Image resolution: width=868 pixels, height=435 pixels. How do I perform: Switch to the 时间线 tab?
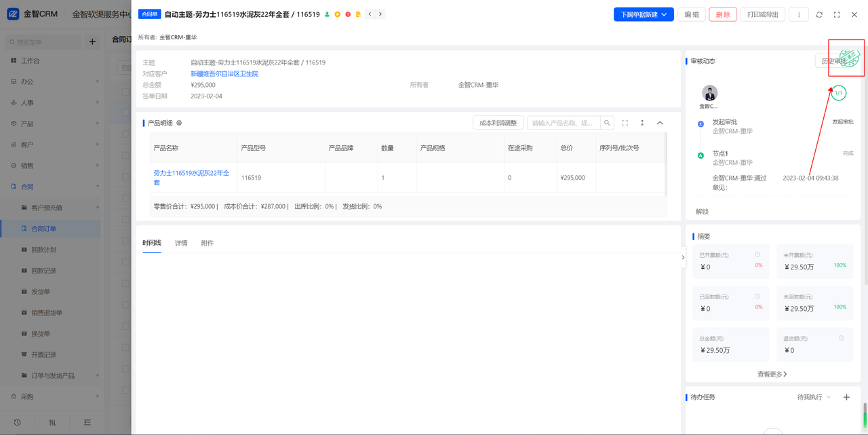(x=152, y=243)
